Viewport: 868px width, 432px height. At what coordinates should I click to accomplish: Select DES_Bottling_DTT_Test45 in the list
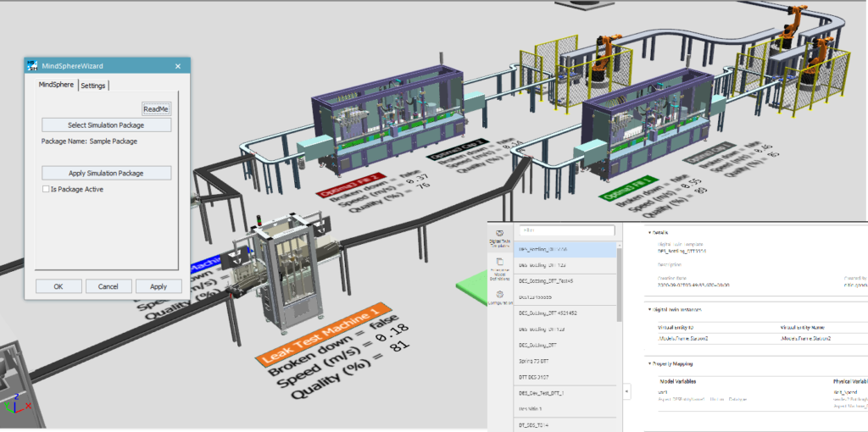[547, 281]
